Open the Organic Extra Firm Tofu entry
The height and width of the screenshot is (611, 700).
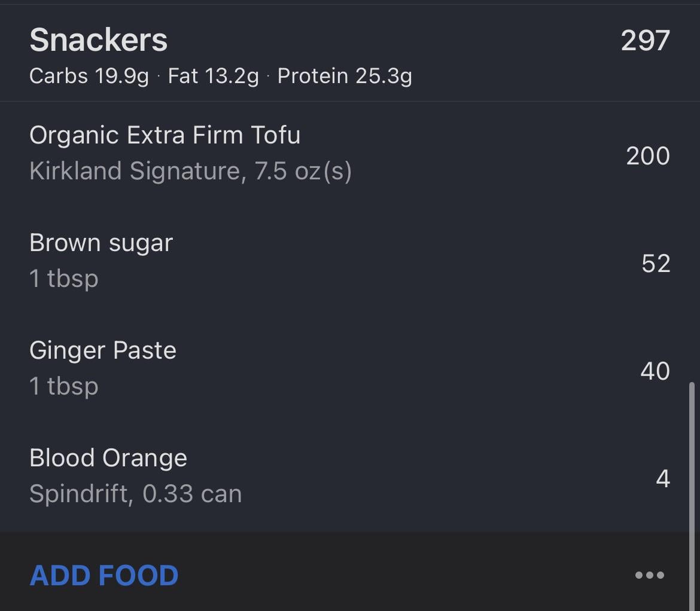(x=165, y=135)
